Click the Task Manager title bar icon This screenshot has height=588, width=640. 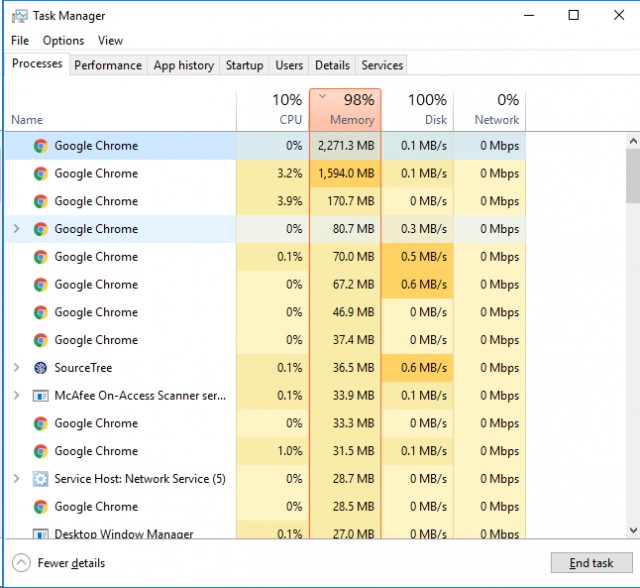click(x=19, y=16)
